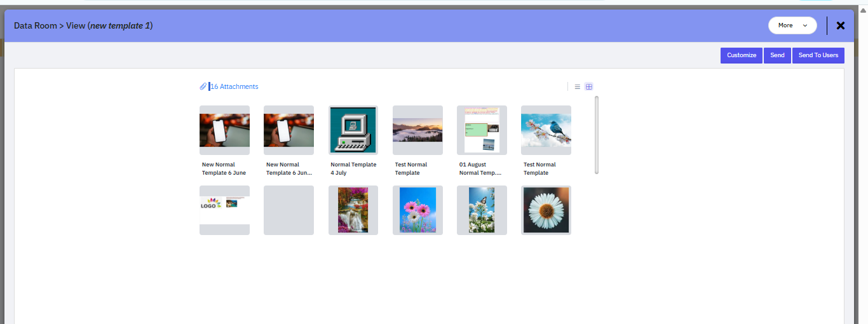Close the Data Room view dialog

pyautogui.click(x=841, y=25)
